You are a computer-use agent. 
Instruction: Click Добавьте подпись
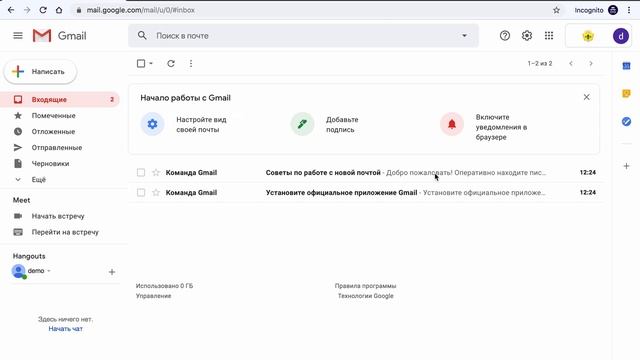(x=342, y=124)
